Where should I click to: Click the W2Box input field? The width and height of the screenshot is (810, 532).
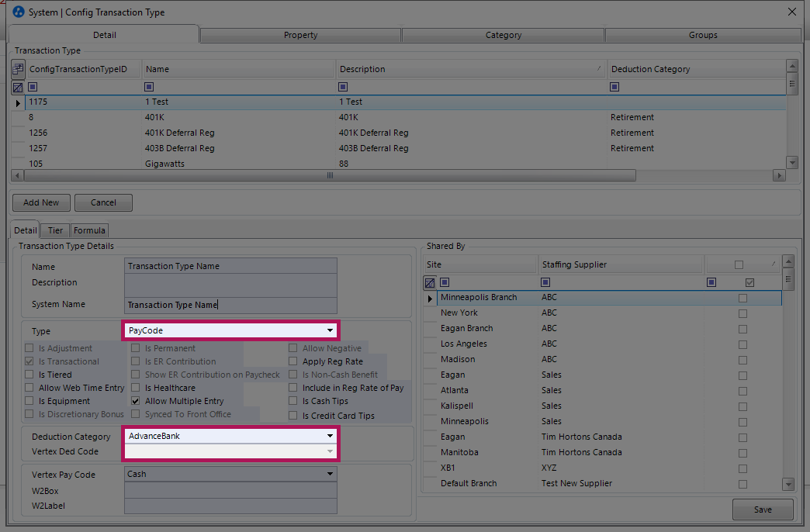[230, 490]
